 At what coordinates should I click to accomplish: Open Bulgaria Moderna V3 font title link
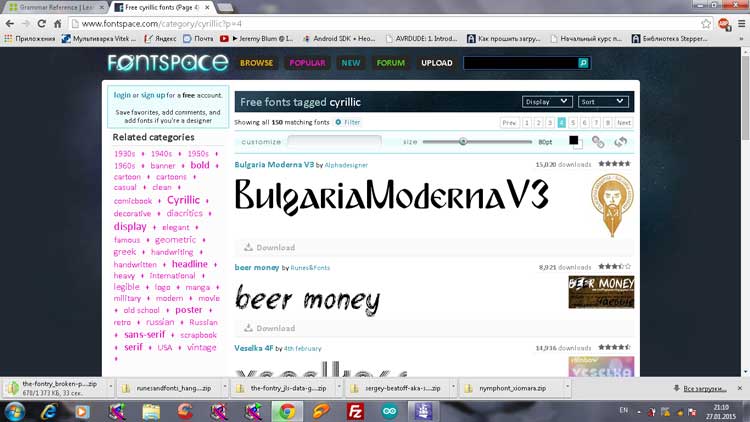(x=274, y=164)
